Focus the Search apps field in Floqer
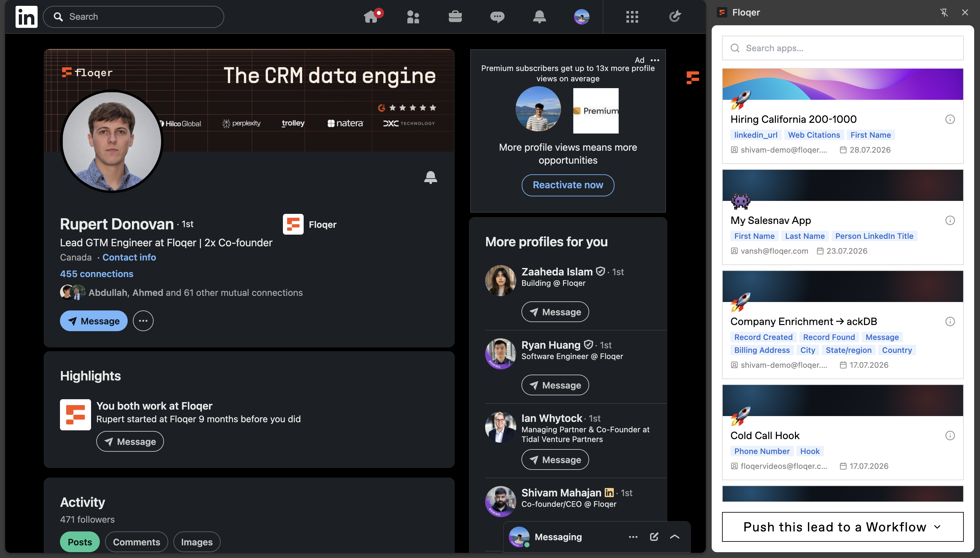Image resolution: width=980 pixels, height=558 pixels. coord(842,48)
